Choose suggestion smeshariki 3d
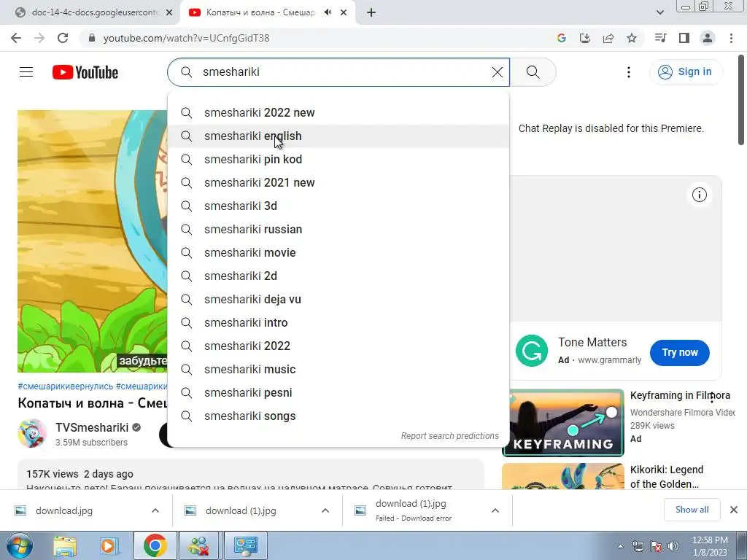 338,206
